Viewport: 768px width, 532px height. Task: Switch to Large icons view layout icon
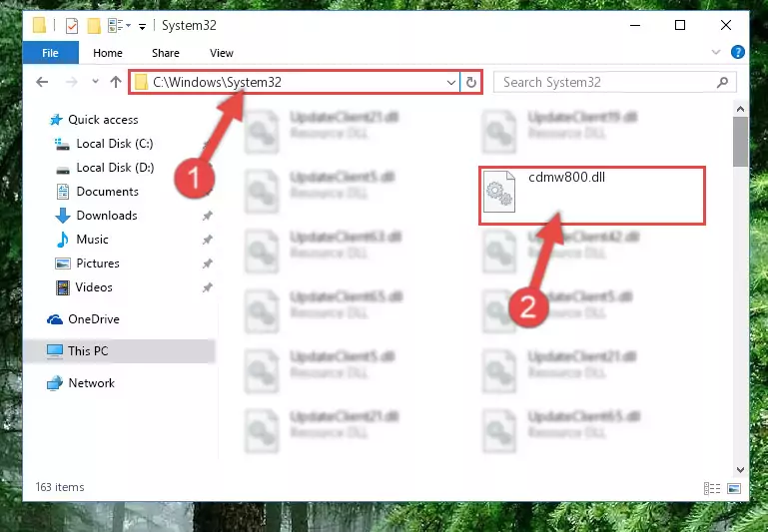[x=734, y=488]
